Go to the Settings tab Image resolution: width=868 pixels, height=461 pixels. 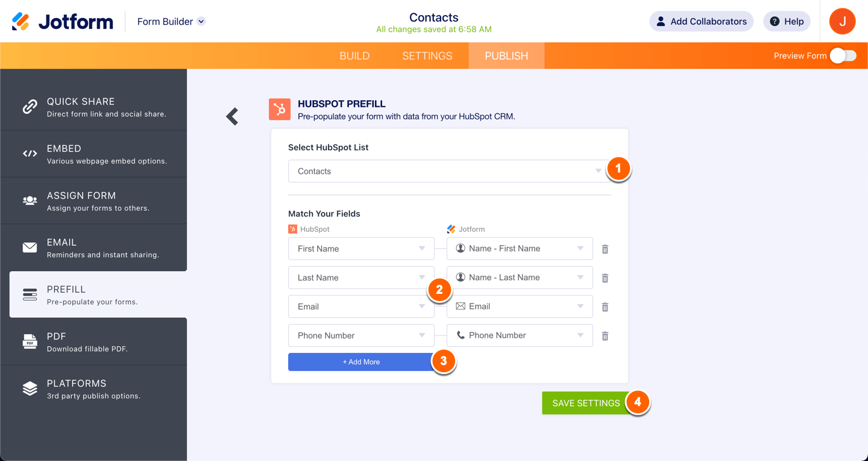click(x=427, y=56)
